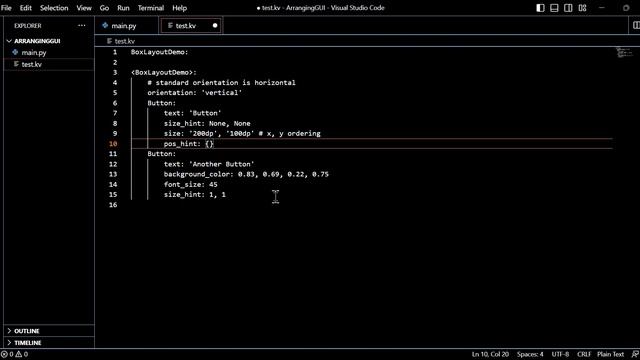
Task: Open the Edit menu
Action: click(25, 8)
